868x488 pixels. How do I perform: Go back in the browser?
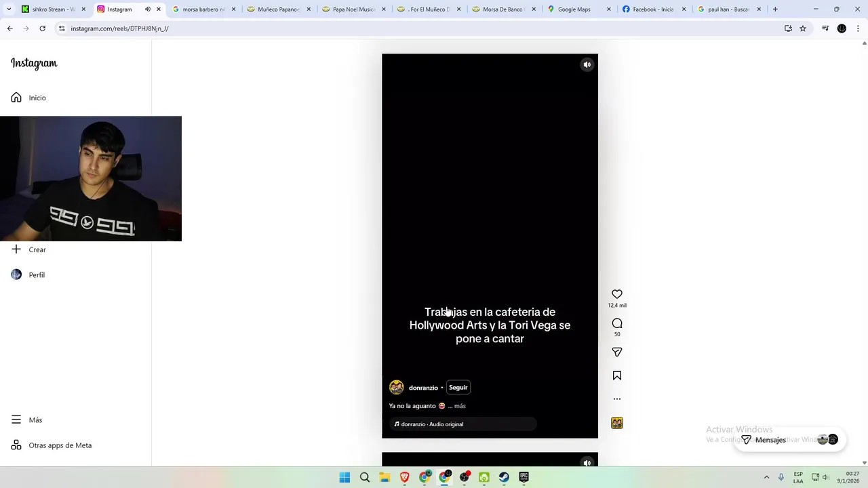9,28
